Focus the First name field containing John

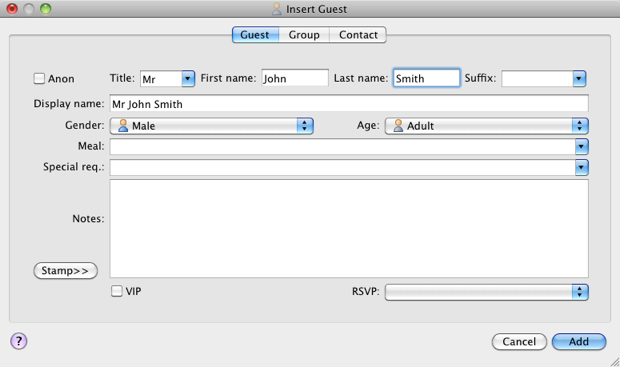click(295, 78)
